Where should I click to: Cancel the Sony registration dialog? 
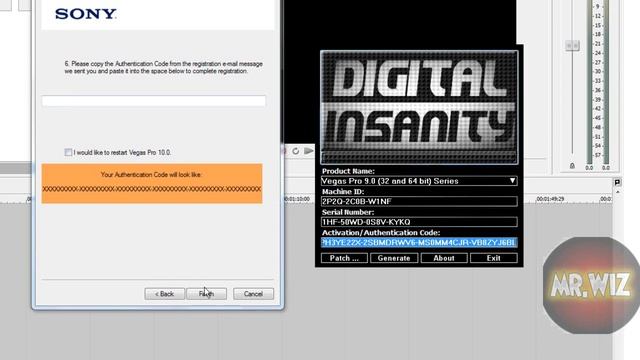(253, 294)
